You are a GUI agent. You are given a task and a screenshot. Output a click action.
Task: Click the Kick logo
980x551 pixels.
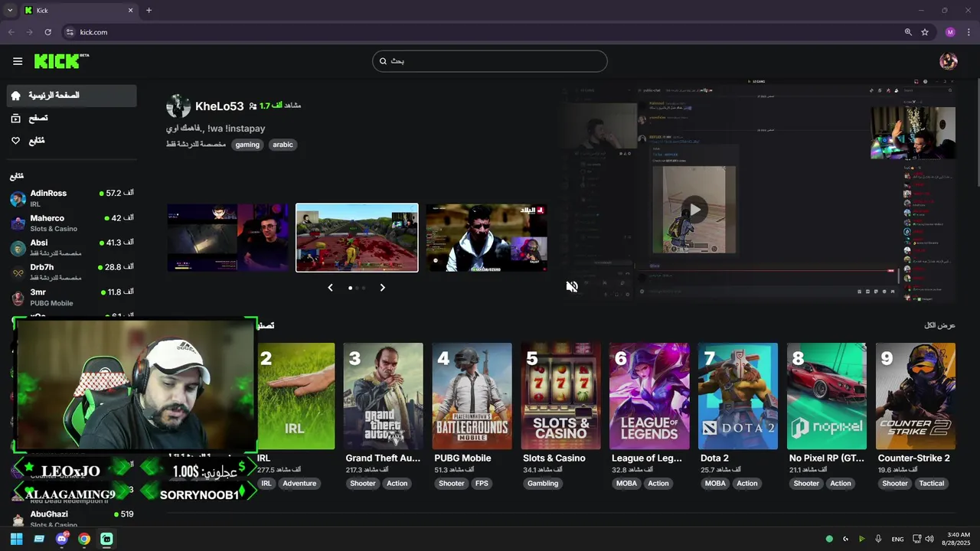coord(61,61)
